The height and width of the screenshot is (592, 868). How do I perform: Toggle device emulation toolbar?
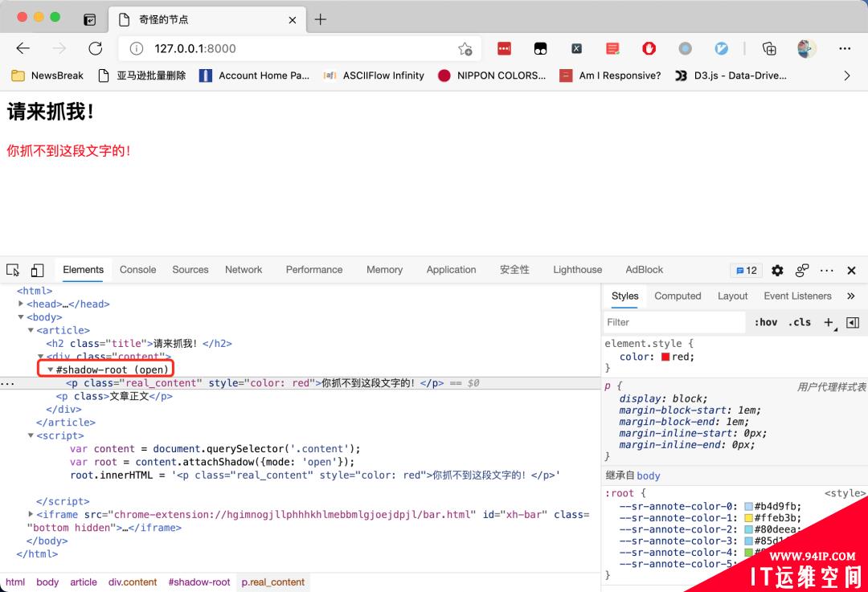(x=37, y=270)
